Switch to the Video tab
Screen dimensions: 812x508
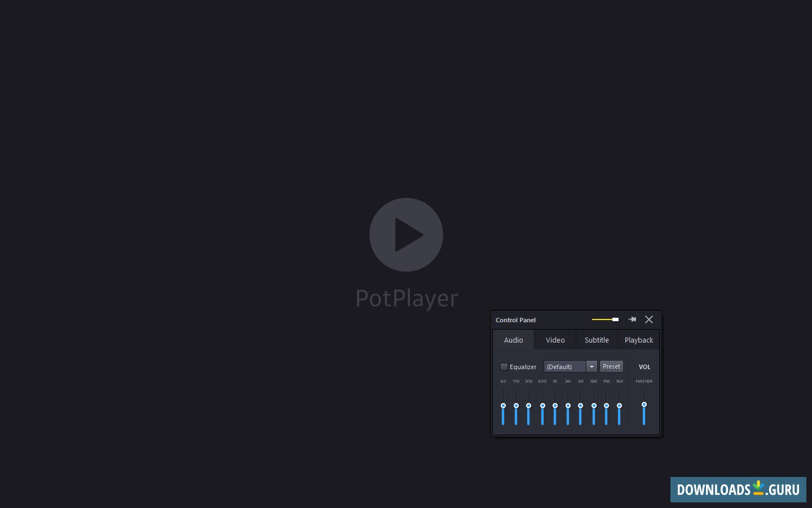[x=555, y=340]
